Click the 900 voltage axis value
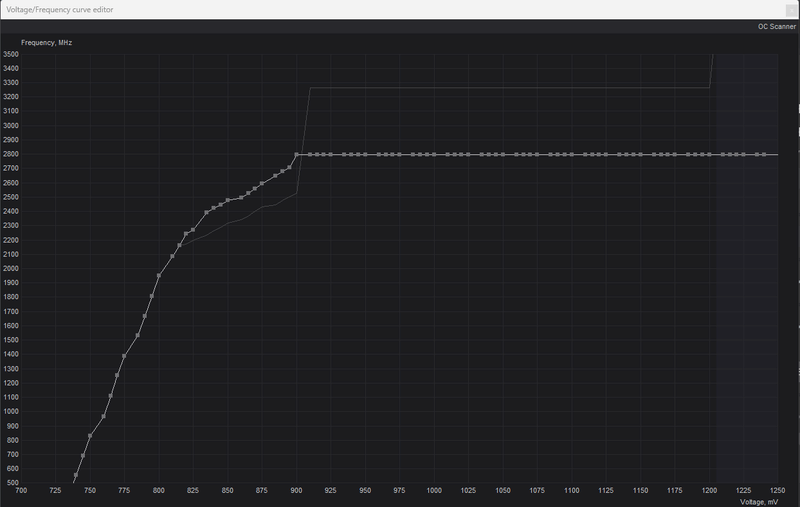 pyautogui.click(x=296, y=491)
